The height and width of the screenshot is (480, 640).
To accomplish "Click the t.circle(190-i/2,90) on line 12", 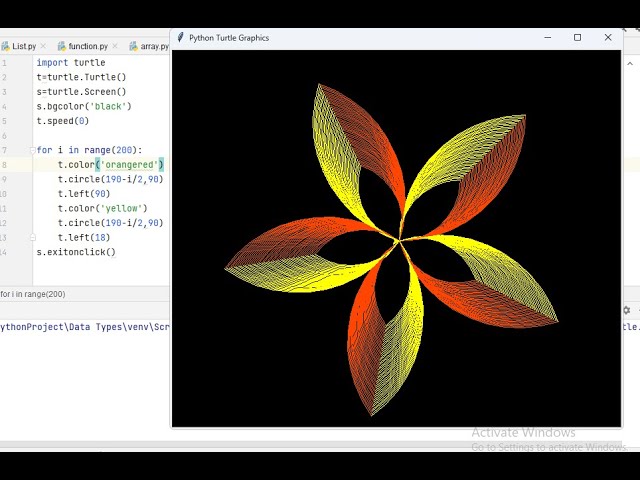I will pyautogui.click(x=110, y=223).
